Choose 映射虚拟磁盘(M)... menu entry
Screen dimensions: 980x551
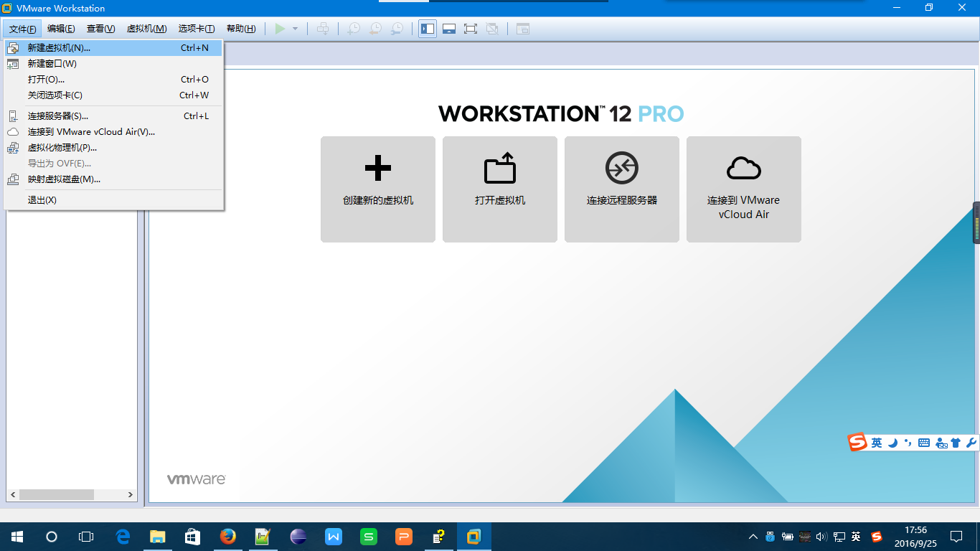[x=113, y=179]
